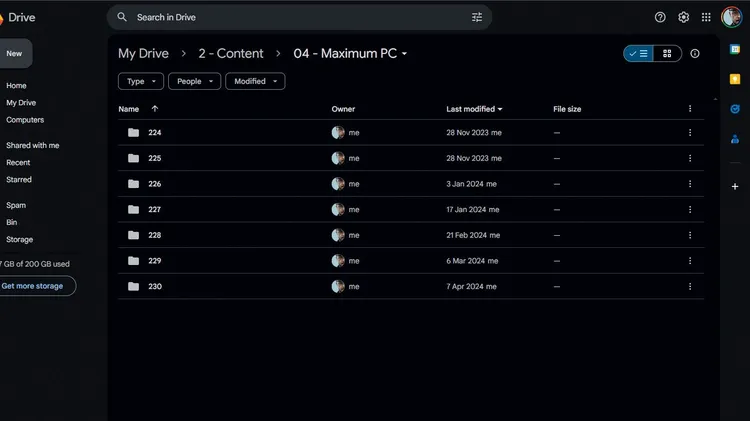Image resolution: width=750 pixels, height=421 pixels.
Task: Click the search filter options icon
Action: point(477,17)
